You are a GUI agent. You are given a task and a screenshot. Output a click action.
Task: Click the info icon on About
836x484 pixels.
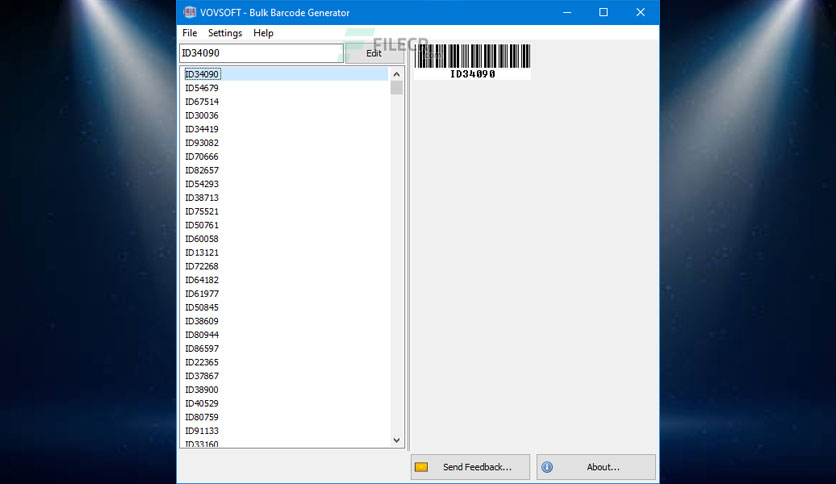coord(547,467)
